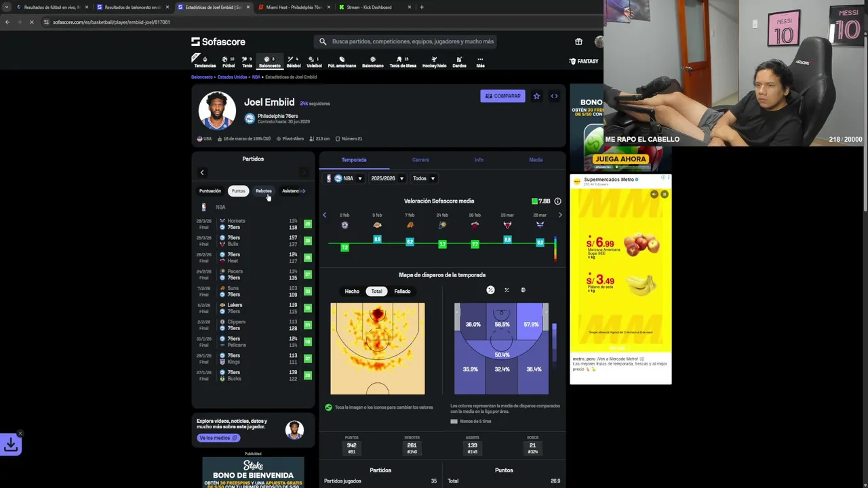Click the Sofascore logo
868x488 pixels.
tap(218, 42)
